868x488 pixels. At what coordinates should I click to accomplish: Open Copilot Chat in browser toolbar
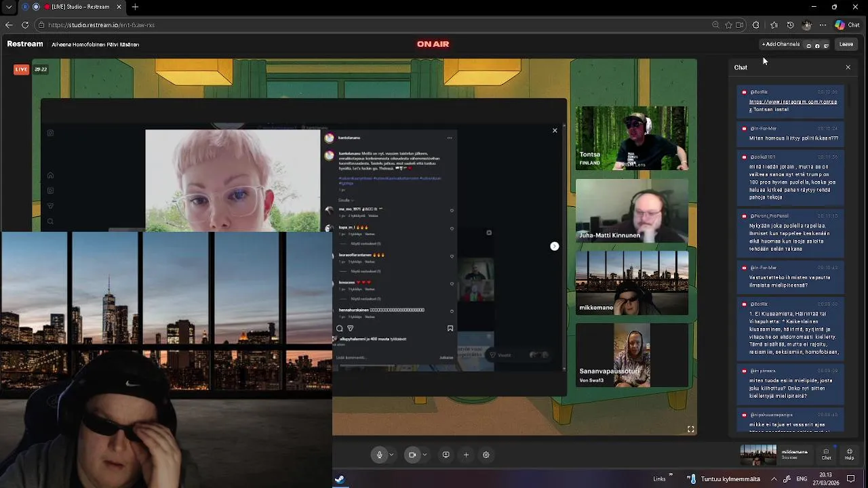848,25
